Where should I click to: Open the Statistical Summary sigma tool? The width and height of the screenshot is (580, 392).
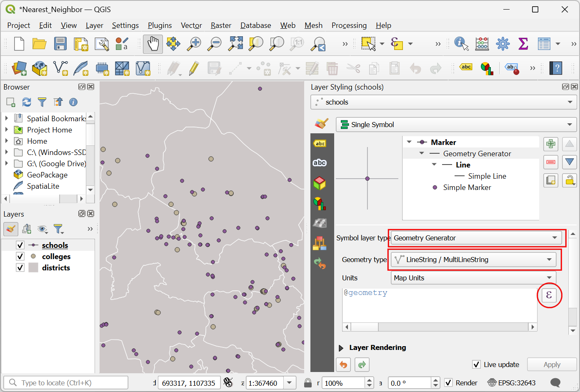click(x=523, y=44)
